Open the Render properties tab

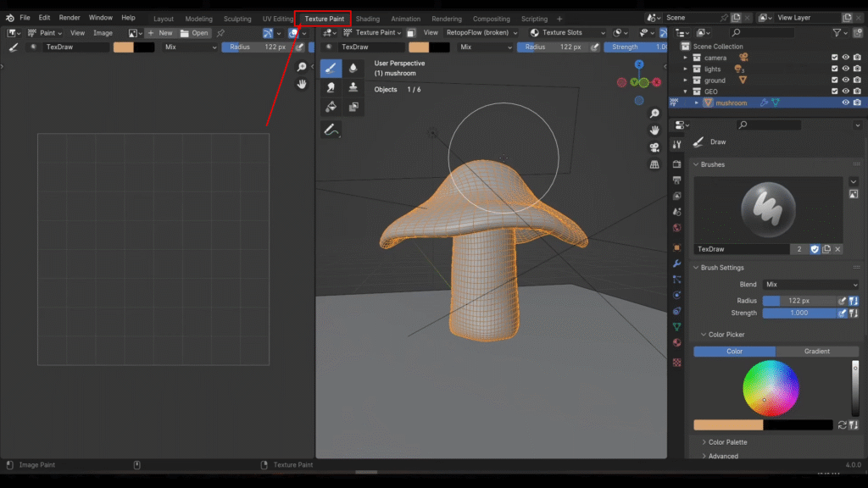(x=676, y=164)
